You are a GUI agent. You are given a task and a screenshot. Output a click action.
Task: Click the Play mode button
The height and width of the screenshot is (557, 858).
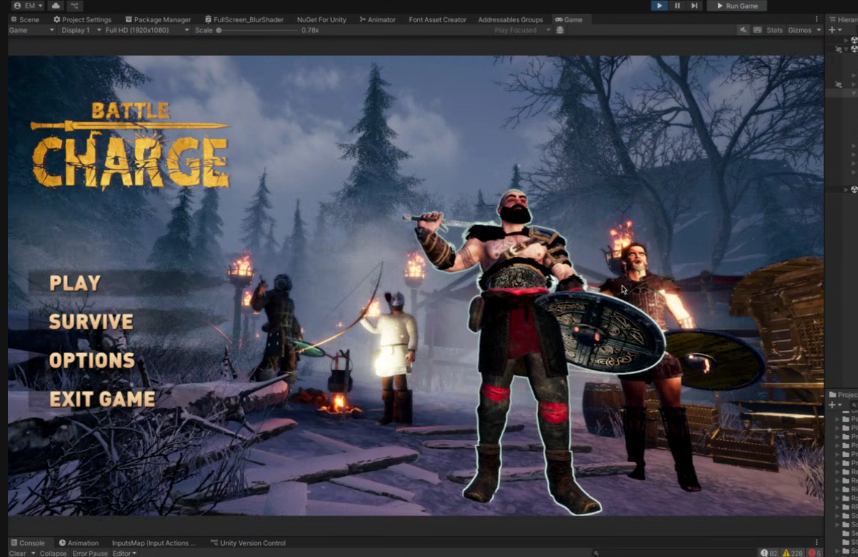[x=659, y=5]
